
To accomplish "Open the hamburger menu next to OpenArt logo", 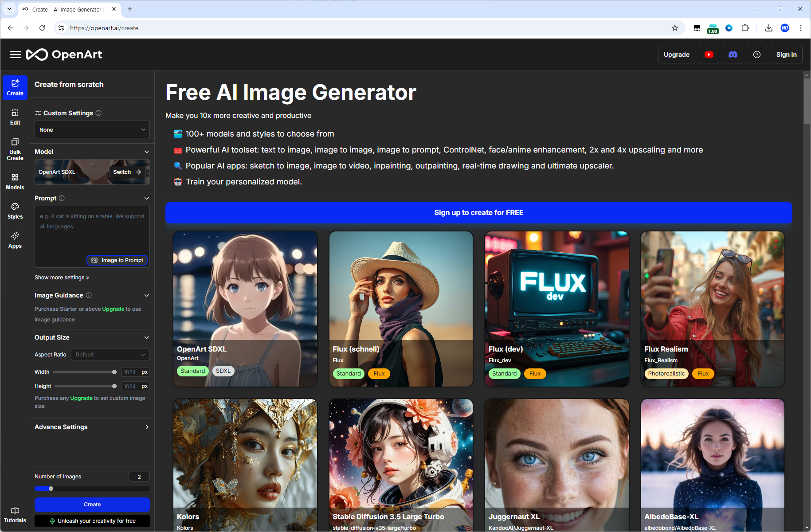I will click(x=16, y=55).
